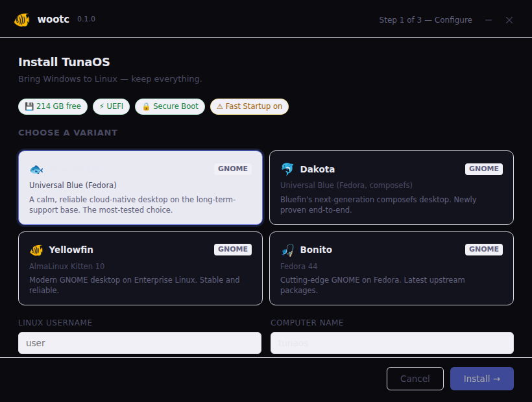Click 'Fedora 44' under Bonito

pos(299,266)
